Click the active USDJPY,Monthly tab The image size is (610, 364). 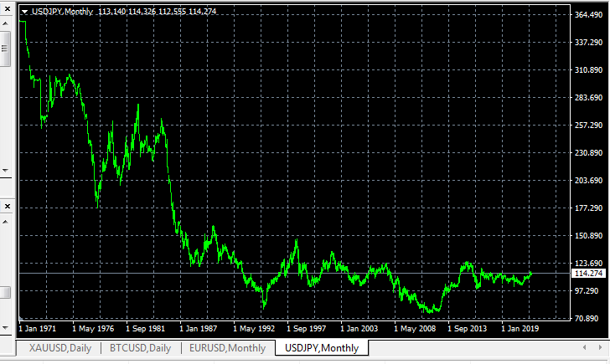[322, 348]
